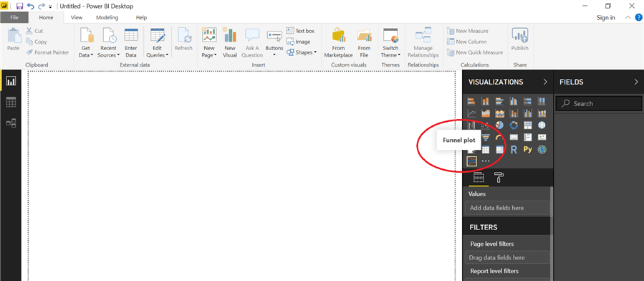Select the Multi-row card visual
Screen dimensions: 644x281
[x=528, y=137]
